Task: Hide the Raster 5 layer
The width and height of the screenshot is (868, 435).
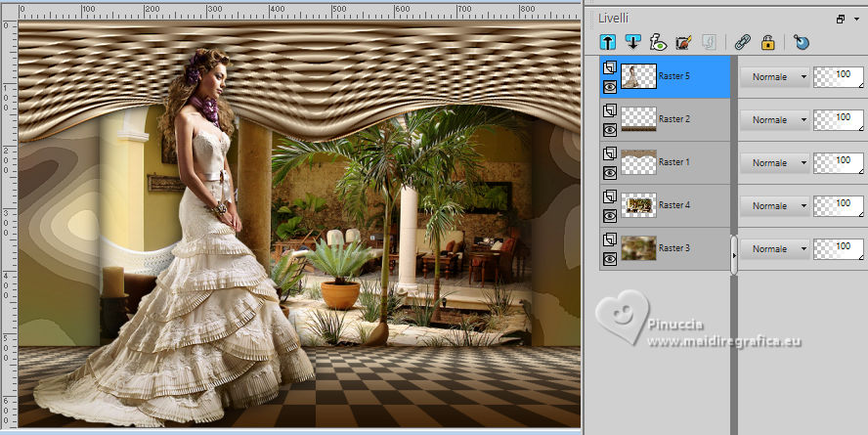Action: 609,86
